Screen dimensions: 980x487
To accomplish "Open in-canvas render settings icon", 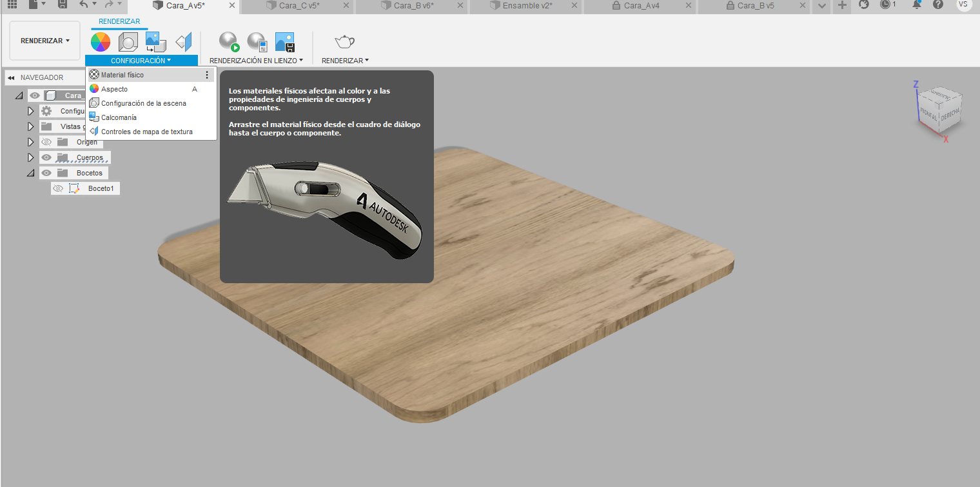I will point(257,42).
